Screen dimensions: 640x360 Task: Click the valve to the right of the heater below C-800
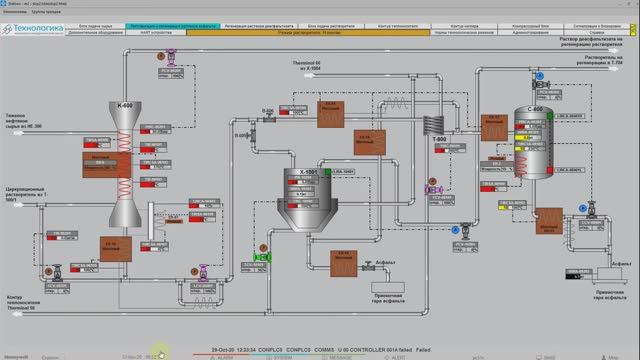pyautogui.click(x=592, y=209)
